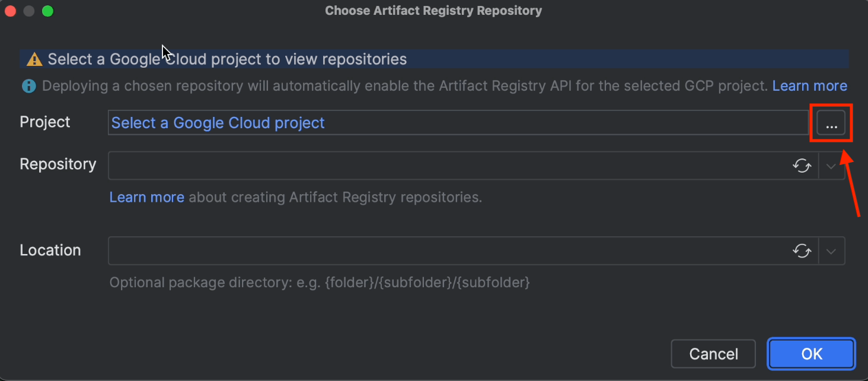
Task: Maximize the dialog with the green button
Action: coord(47,11)
